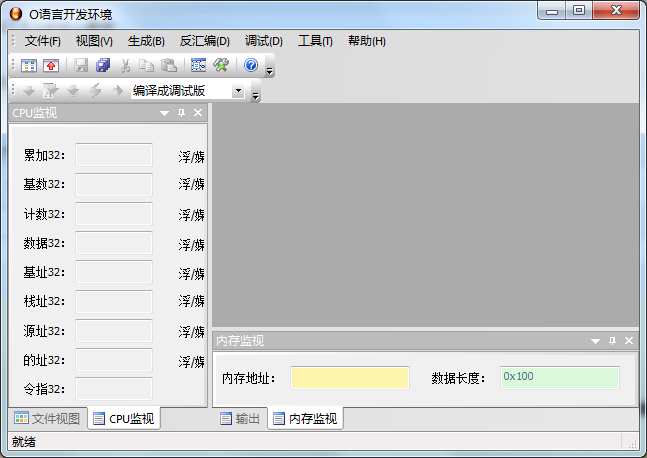Open the 编译成调试版 build configuration dropdown

(238, 91)
